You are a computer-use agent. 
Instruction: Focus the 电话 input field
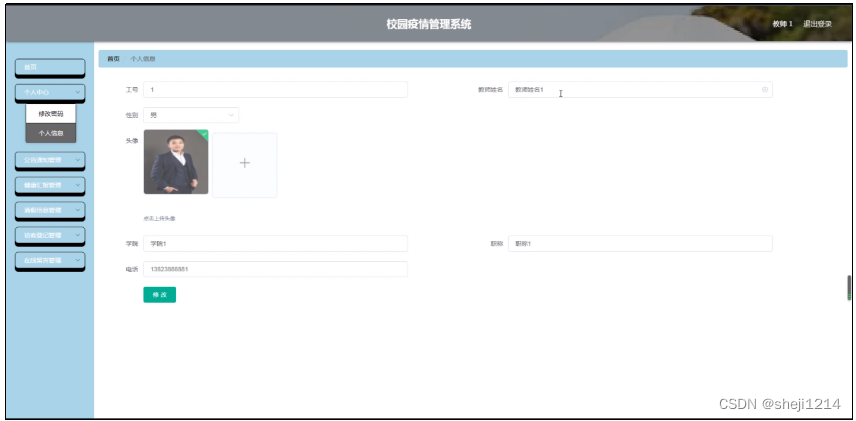pyautogui.click(x=276, y=269)
